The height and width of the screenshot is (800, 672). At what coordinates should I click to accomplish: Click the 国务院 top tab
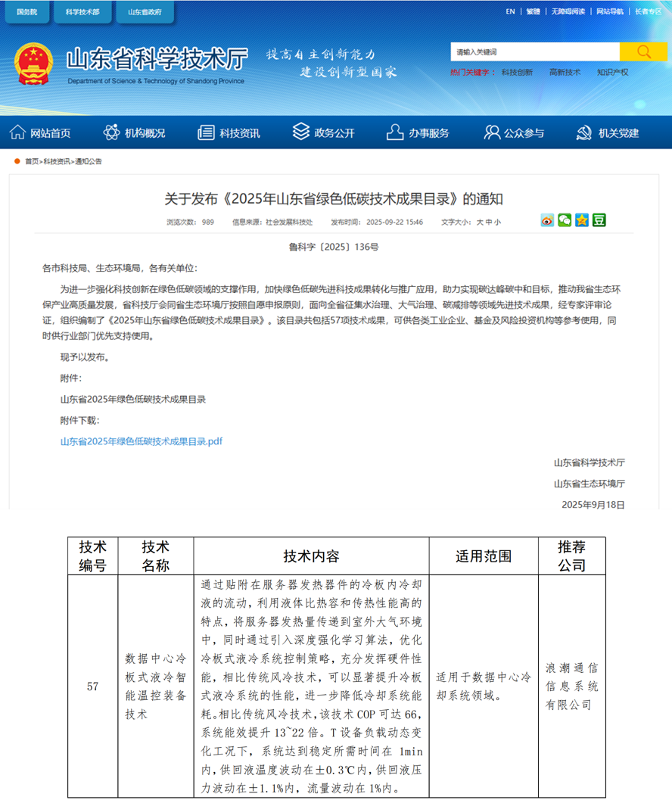tap(27, 12)
